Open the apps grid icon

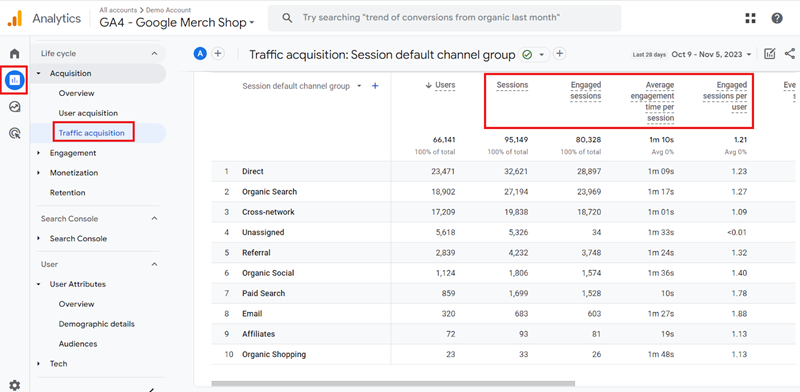[750, 18]
